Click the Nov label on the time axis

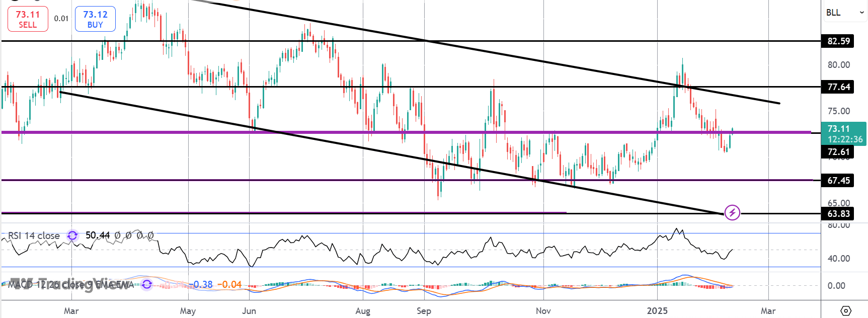point(543,311)
